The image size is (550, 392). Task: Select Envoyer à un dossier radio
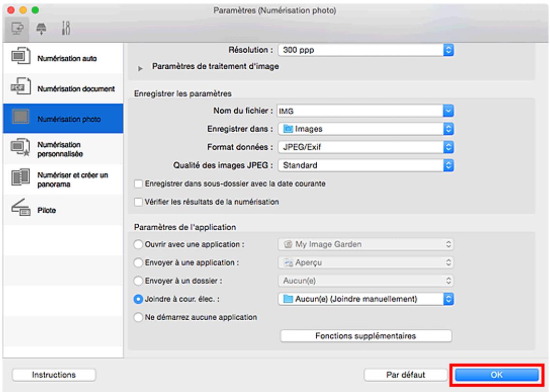[138, 281]
